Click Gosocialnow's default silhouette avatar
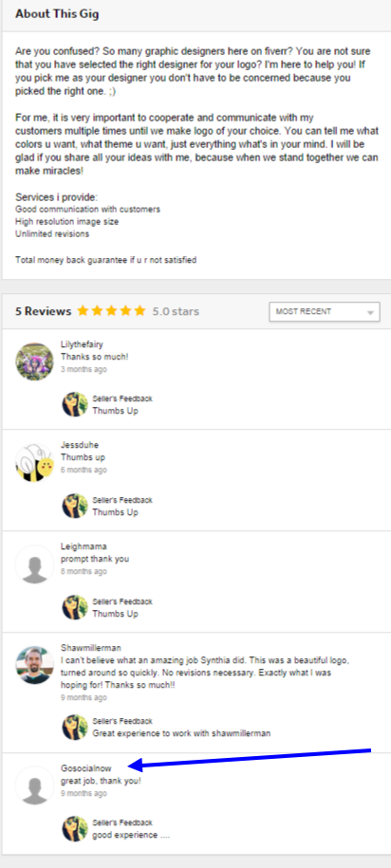The height and width of the screenshot is (868, 391). point(34,785)
